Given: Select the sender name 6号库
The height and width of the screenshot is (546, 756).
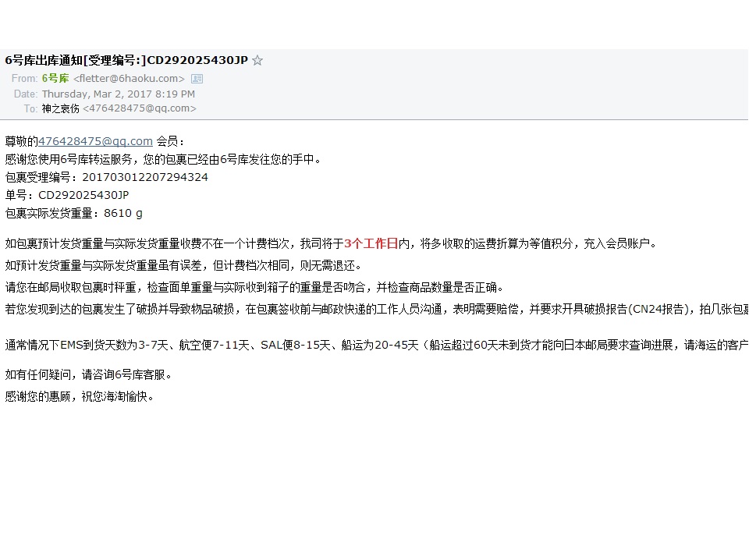Looking at the screenshot, I should 55,78.
